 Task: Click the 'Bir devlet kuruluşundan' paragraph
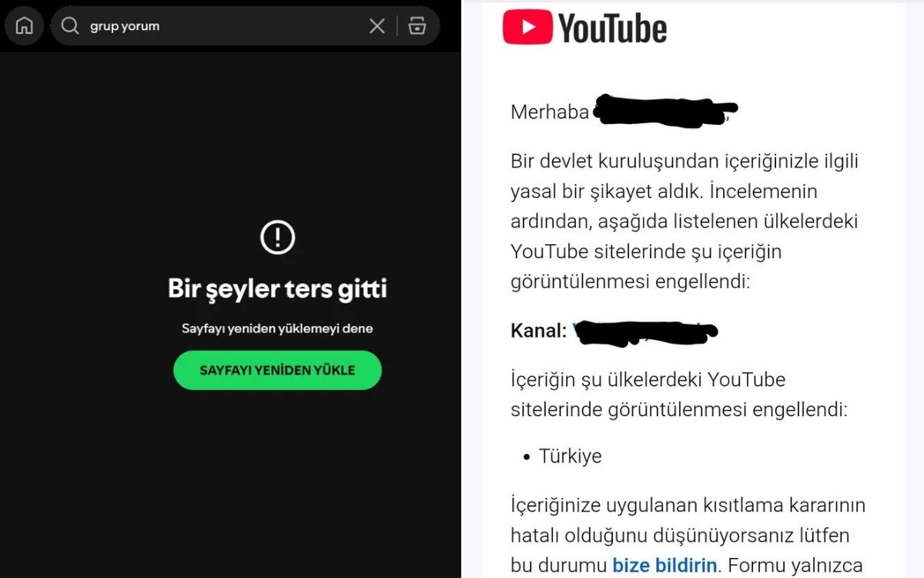684,222
